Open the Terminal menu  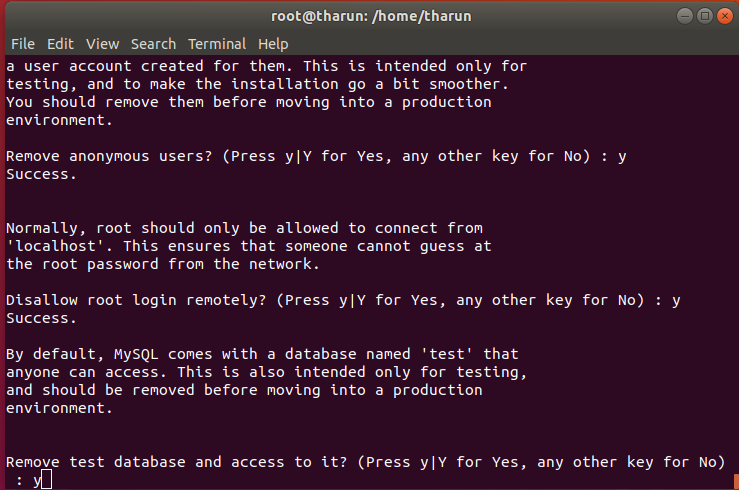click(x=216, y=44)
